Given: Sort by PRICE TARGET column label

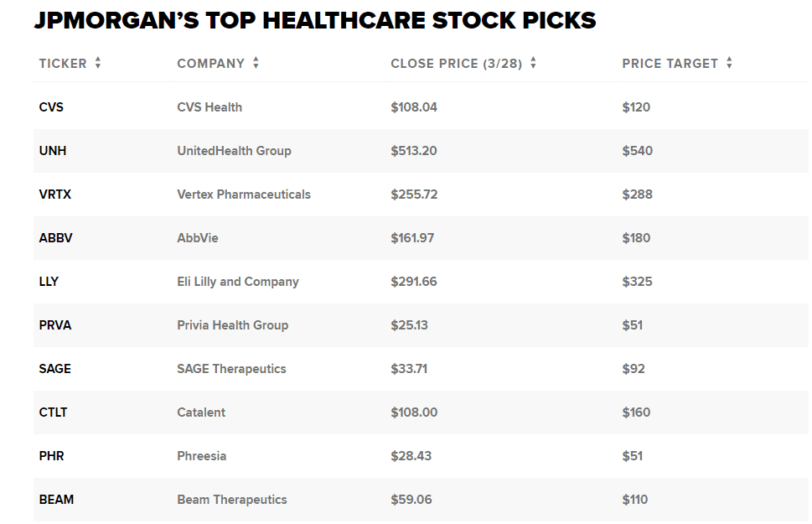Looking at the screenshot, I should 670,64.
